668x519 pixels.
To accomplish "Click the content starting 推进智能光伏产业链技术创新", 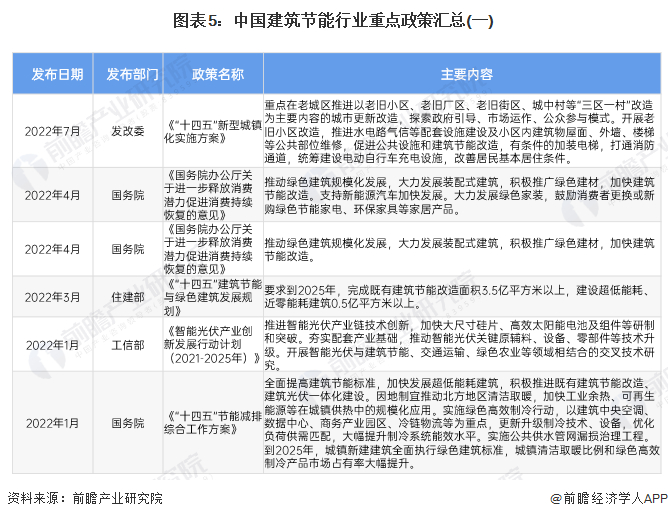I will coord(459,345).
